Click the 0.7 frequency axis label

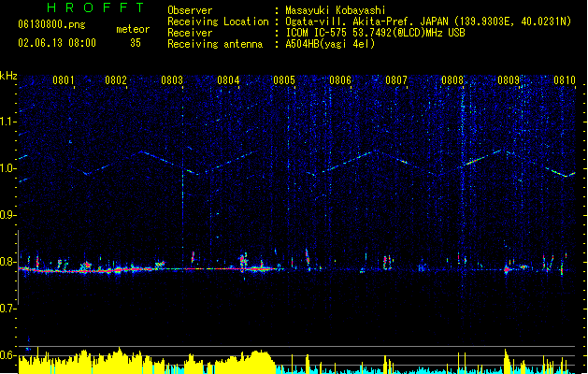(x=7, y=309)
